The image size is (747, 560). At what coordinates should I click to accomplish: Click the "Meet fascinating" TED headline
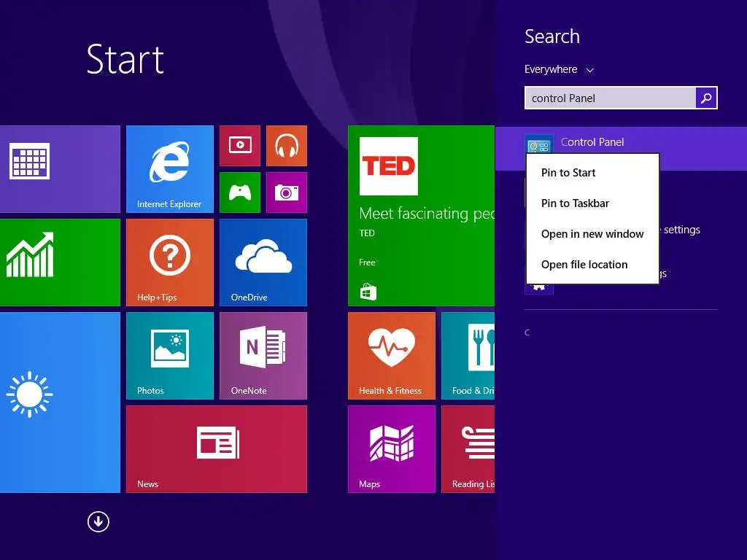click(x=427, y=214)
